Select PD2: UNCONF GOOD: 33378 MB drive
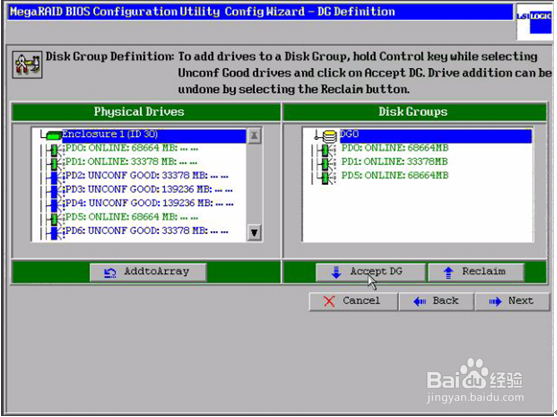 pyautogui.click(x=147, y=175)
